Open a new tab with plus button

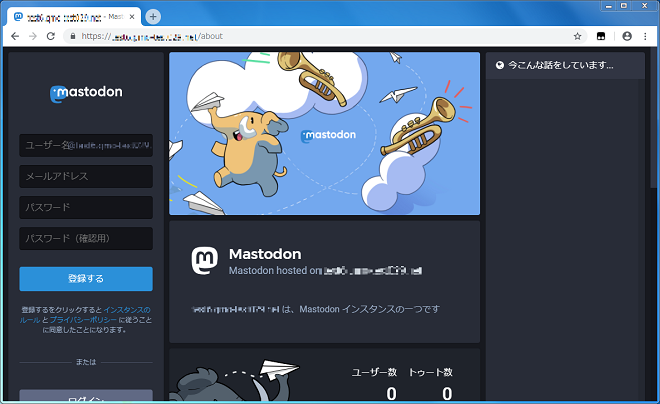(153, 16)
